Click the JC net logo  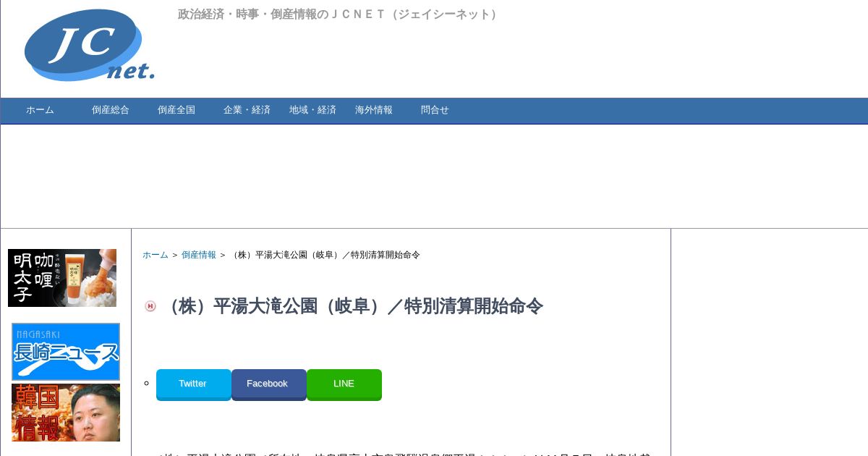(x=90, y=46)
